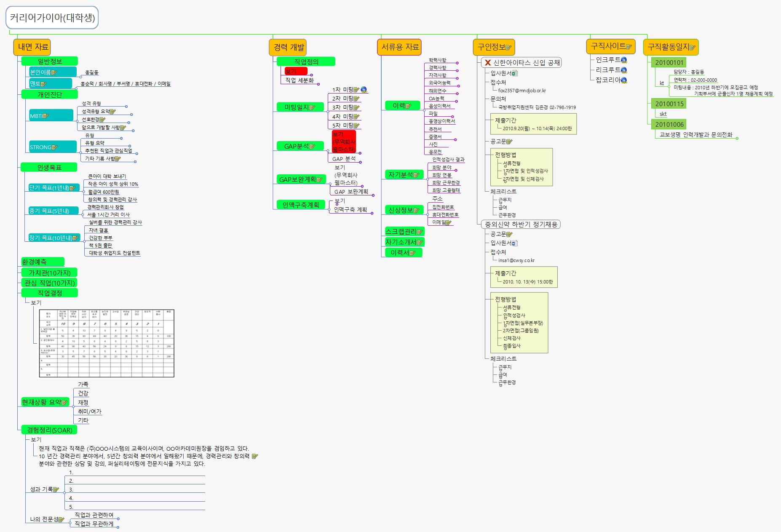Screen dimensions: 781x532
Task: Select the 커리어가이아(대학생) root topic
Action: click(53, 18)
